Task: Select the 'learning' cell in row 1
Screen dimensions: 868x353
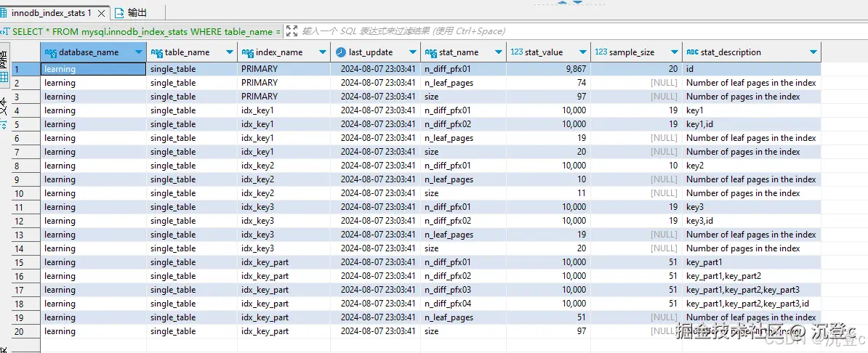Action: pos(94,68)
